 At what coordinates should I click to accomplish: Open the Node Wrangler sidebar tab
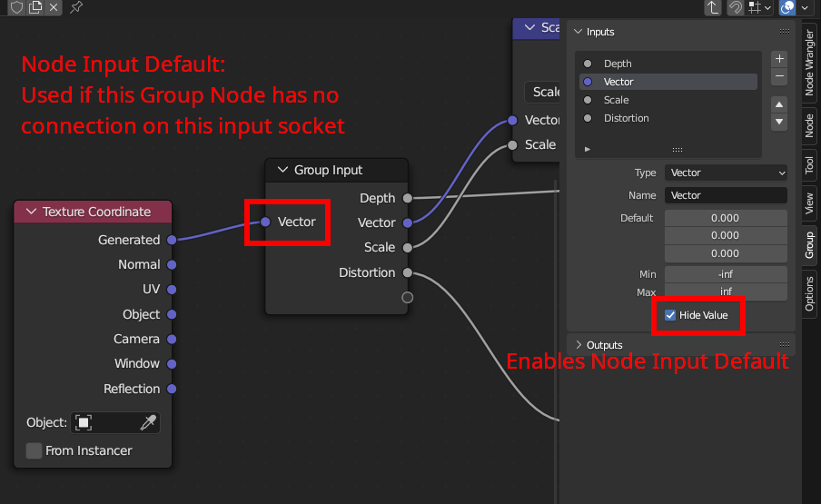click(809, 63)
